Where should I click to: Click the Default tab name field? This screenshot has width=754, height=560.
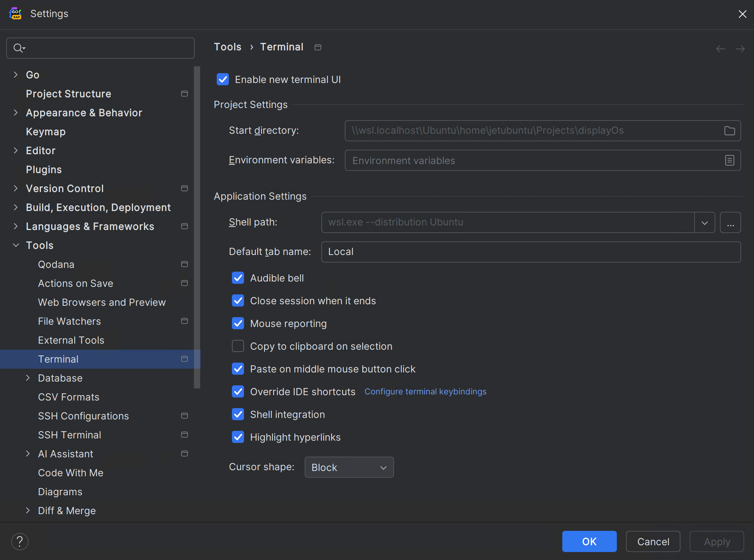(530, 252)
